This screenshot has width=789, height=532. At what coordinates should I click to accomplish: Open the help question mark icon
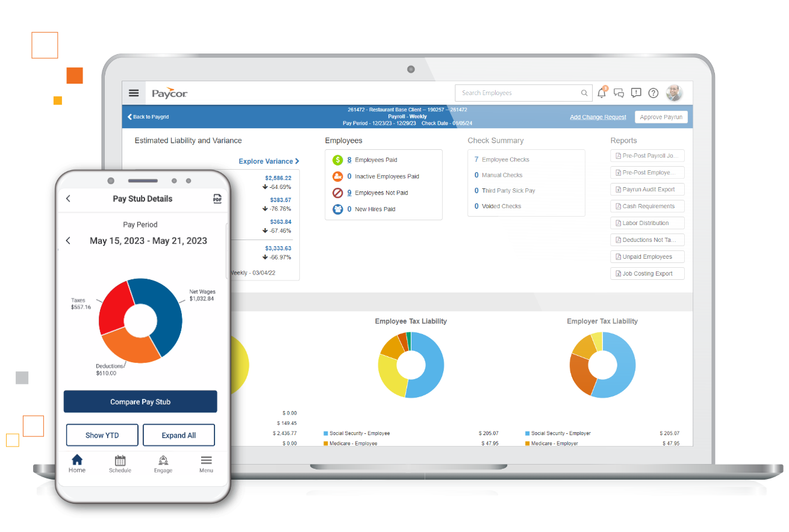click(653, 93)
